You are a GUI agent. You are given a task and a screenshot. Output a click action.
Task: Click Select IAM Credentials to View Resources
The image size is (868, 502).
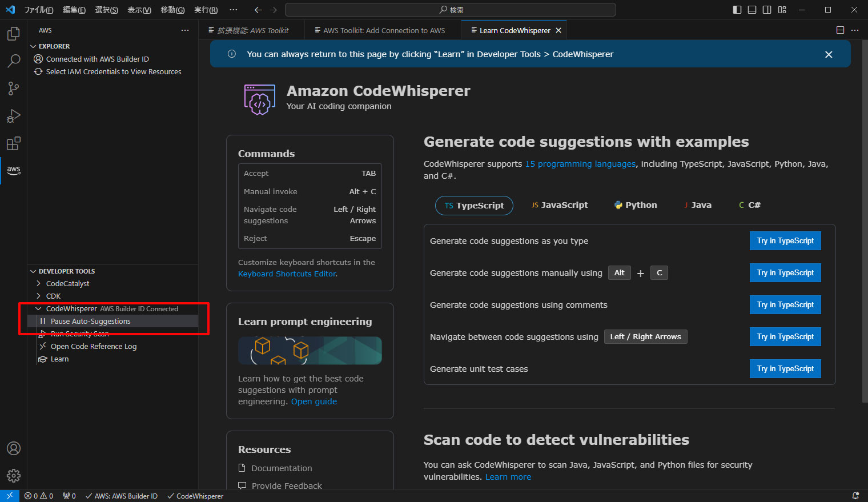coord(113,71)
